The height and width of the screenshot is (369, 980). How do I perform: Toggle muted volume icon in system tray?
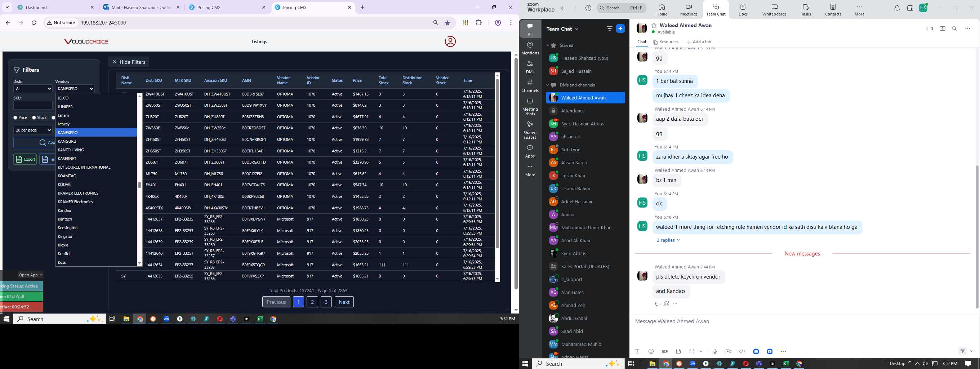(x=926, y=364)
